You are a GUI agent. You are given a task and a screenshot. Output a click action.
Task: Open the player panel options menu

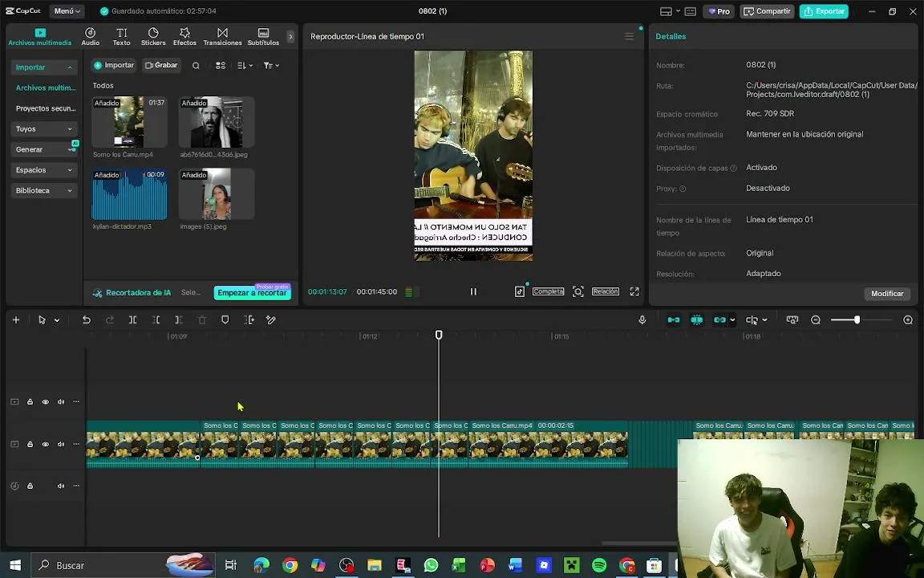(630, 37)
